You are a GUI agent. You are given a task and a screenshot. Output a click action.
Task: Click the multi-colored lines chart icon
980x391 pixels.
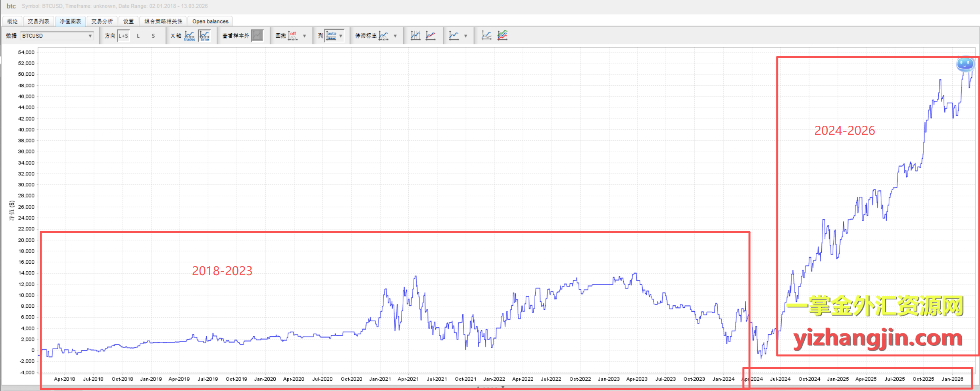[x=502, y=36]
